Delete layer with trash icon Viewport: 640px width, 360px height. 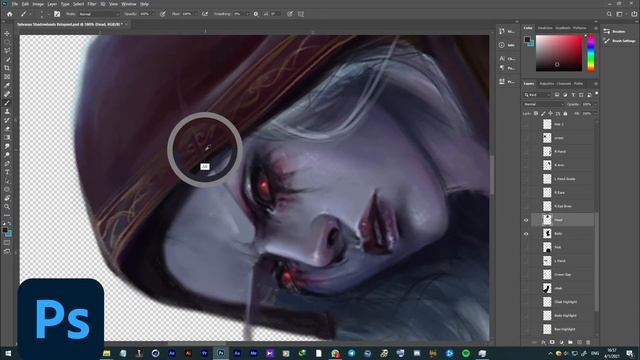click(x=588, y=342)
